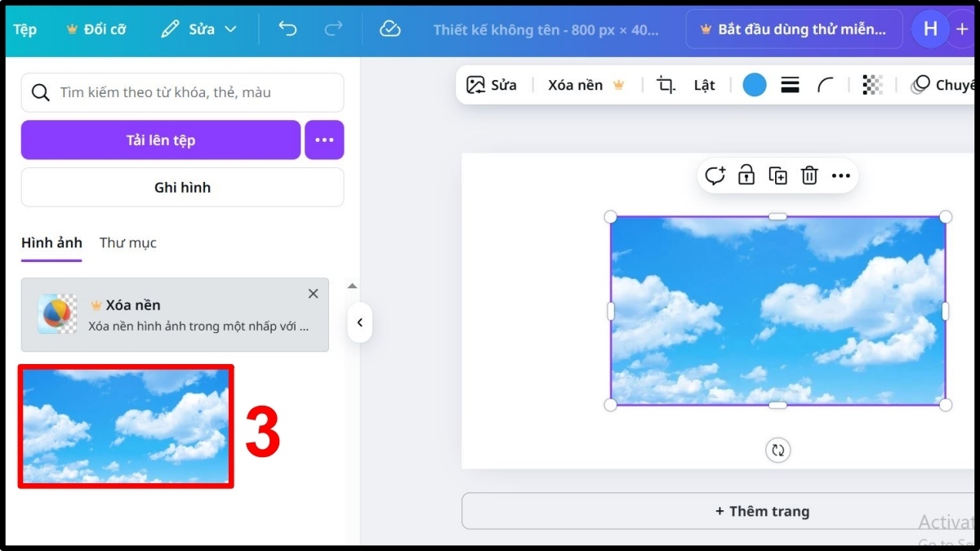Open transparency checkerboard icon

pos(873,85)
